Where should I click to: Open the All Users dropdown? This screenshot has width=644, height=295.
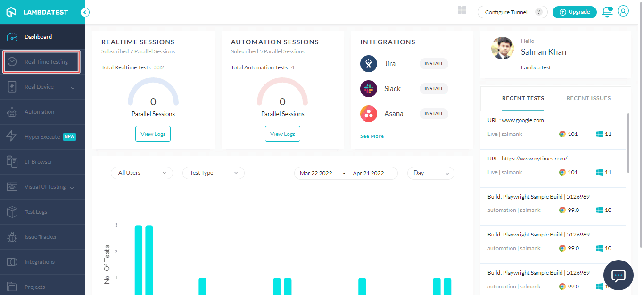pyautogui.click(x=141, y=173)
